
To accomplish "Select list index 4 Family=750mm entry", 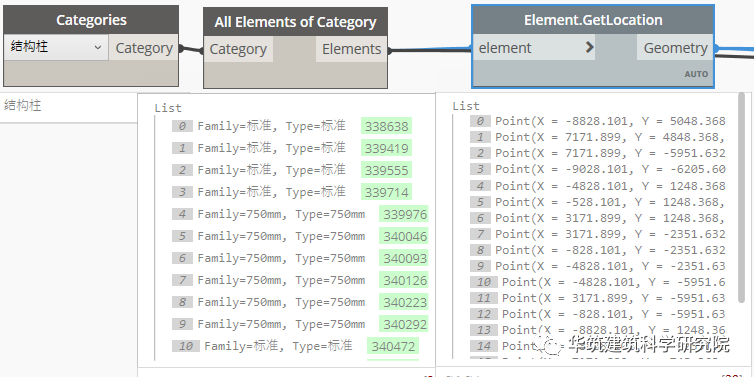I will (281, 214).
